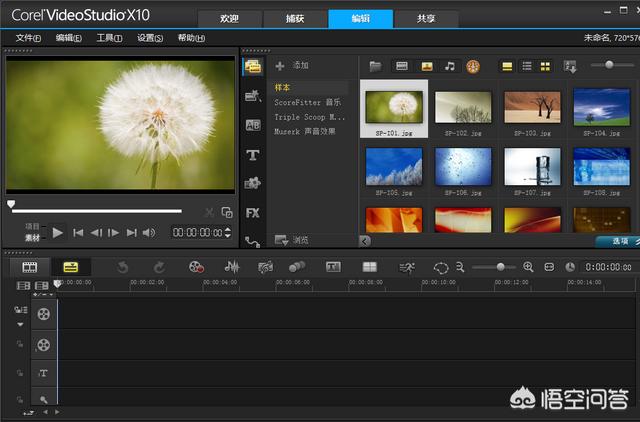Image resolution: width=640 pixels, height=422 pixels.
Task: Go to preview start (Home)
Action: 78,233
